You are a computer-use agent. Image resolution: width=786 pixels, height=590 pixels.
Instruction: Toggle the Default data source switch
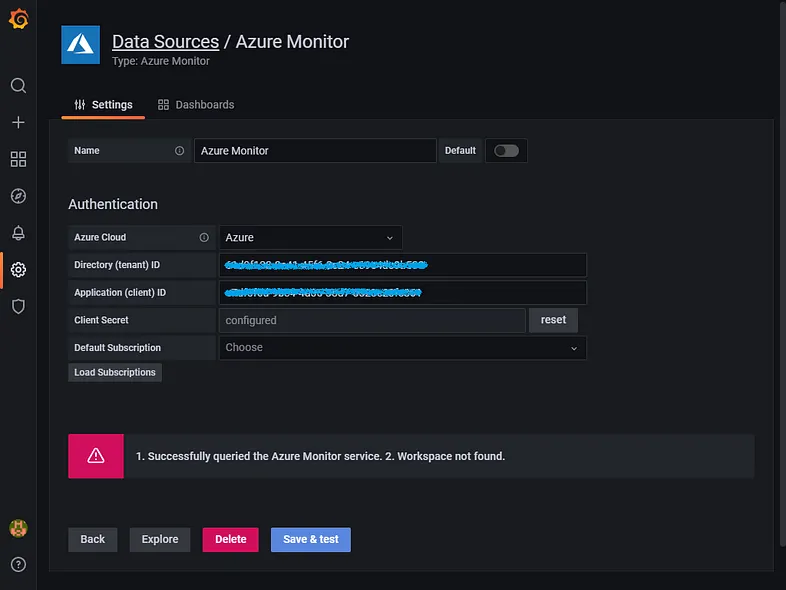pos(506,151)
